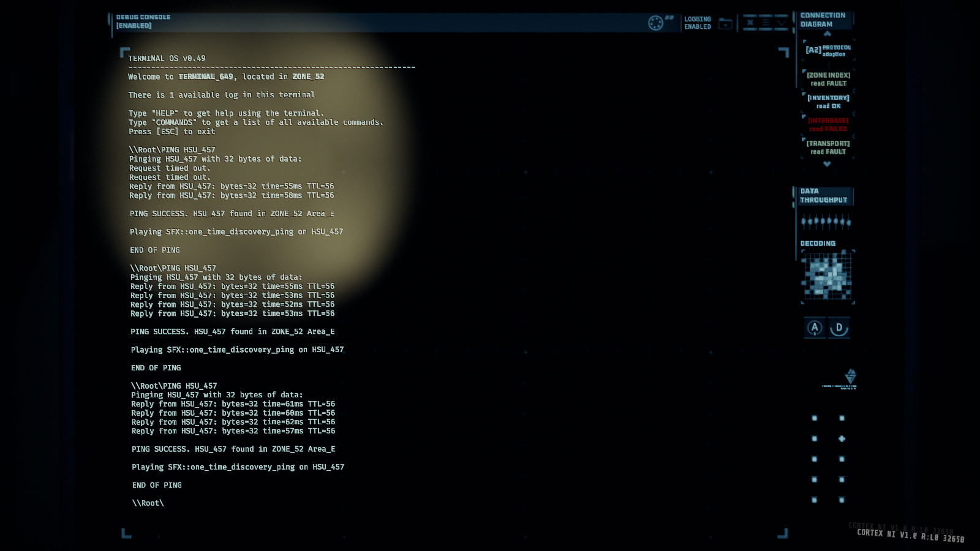Image resolution: width=980 pixels, height=551 pixels.
Task: Click the reply line with time=57ms
Action: coord(233,431)
